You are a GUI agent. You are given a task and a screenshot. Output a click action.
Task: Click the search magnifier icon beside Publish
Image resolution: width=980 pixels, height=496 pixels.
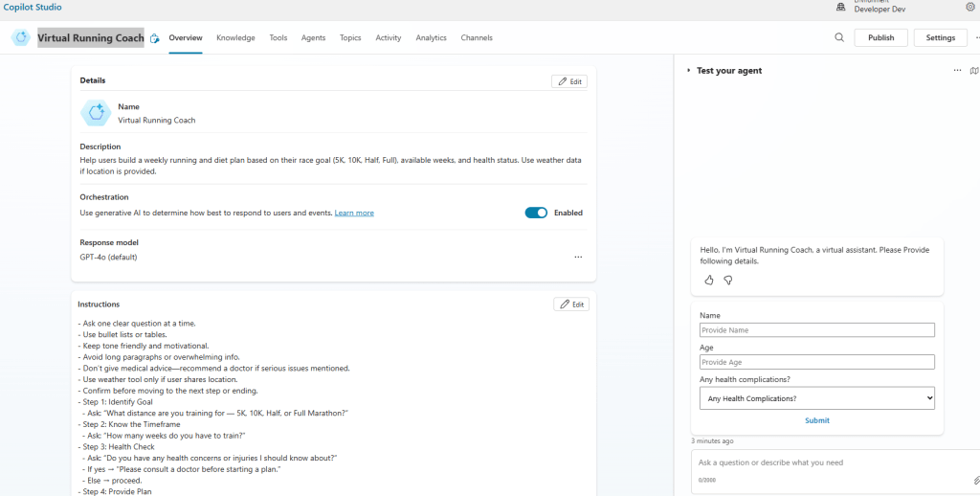839,38
